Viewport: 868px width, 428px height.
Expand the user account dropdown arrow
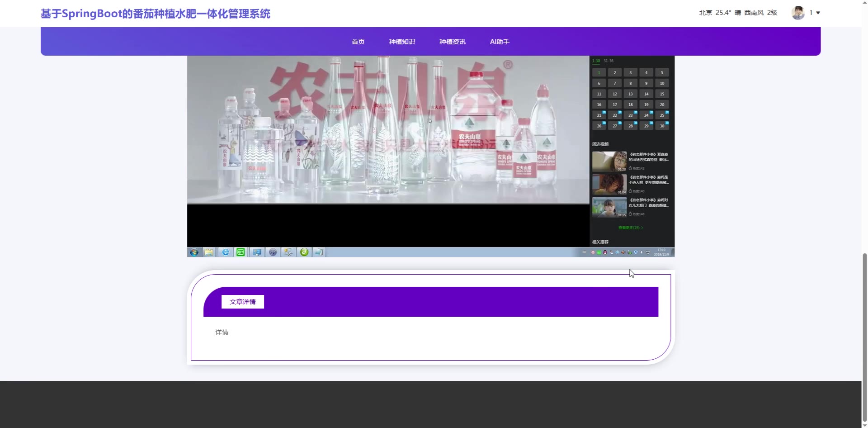coord(818,13)
